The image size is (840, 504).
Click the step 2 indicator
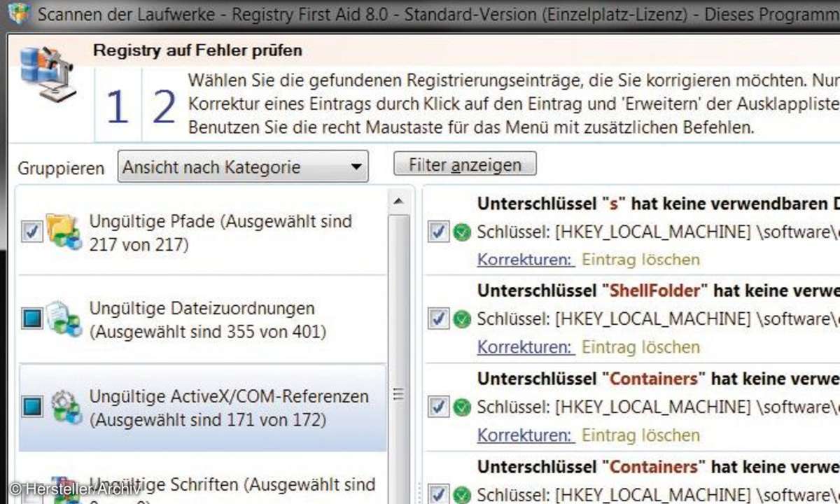(x=164, y=108)
